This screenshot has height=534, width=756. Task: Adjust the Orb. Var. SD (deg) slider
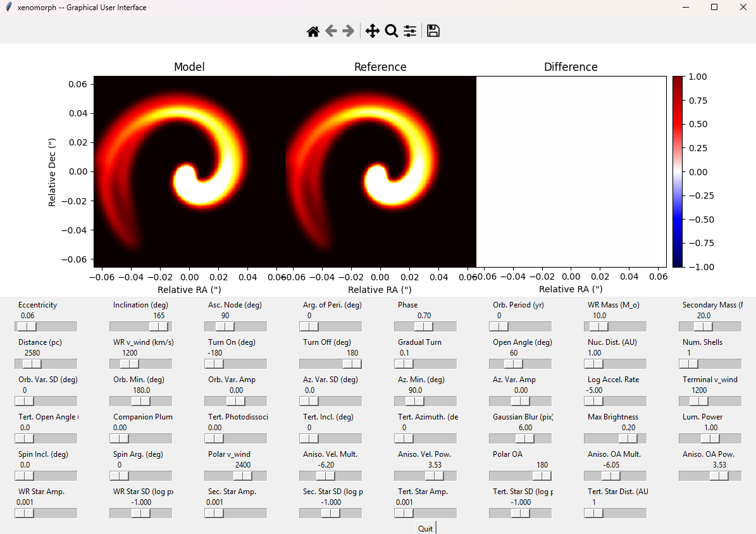coord(46,401)
